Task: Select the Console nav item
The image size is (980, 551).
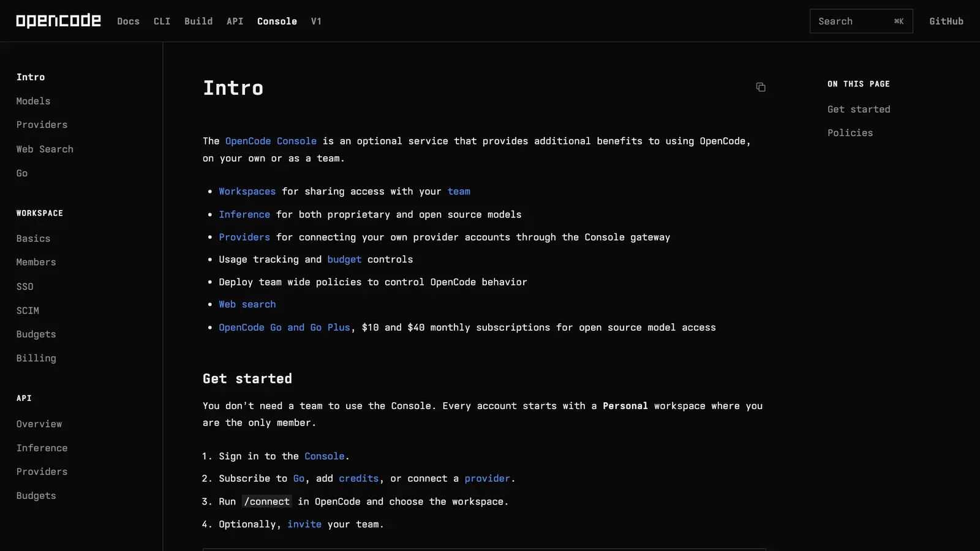Action: point(277,21)
